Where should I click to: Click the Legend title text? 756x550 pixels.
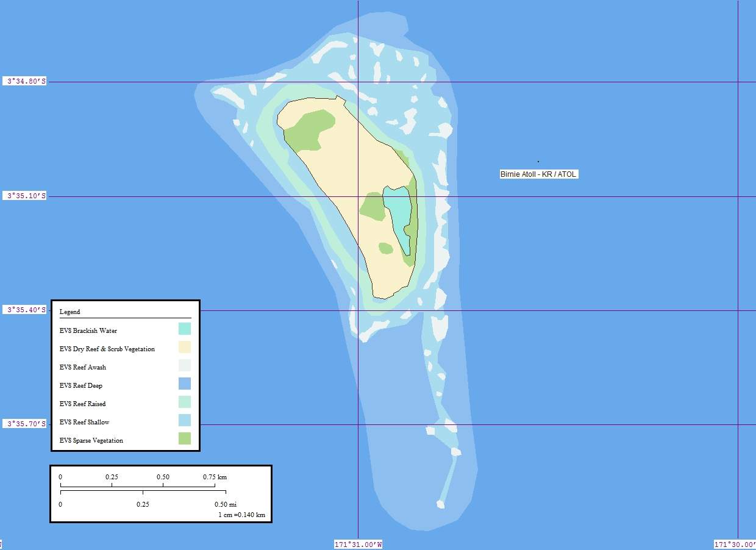coord(70,312)
